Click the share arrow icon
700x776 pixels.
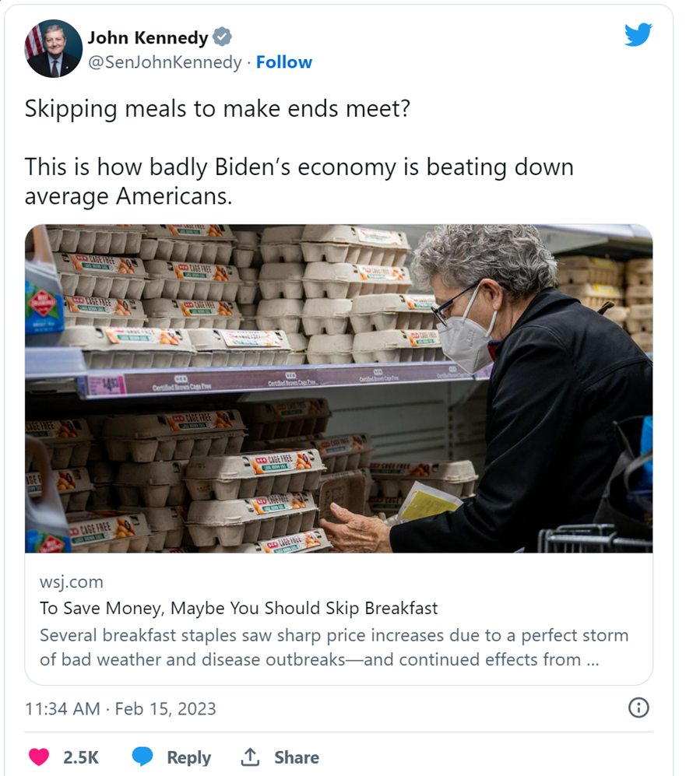pos(250,757)
